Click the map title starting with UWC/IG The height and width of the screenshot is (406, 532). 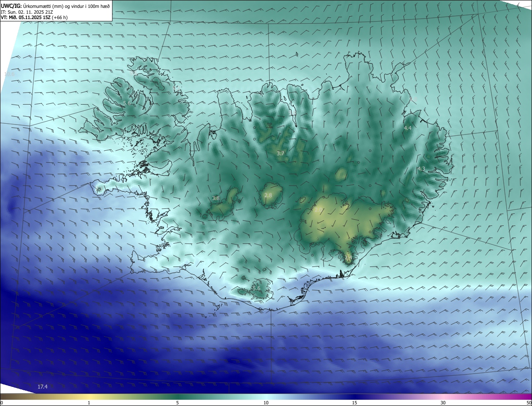tap(55, 6)
